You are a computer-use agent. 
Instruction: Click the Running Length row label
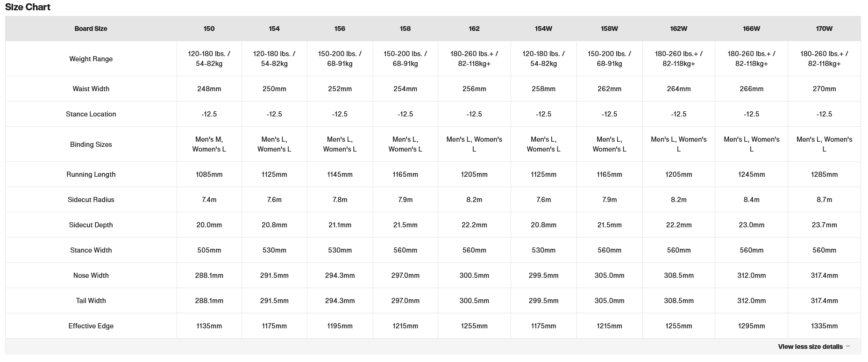[91, 174]
